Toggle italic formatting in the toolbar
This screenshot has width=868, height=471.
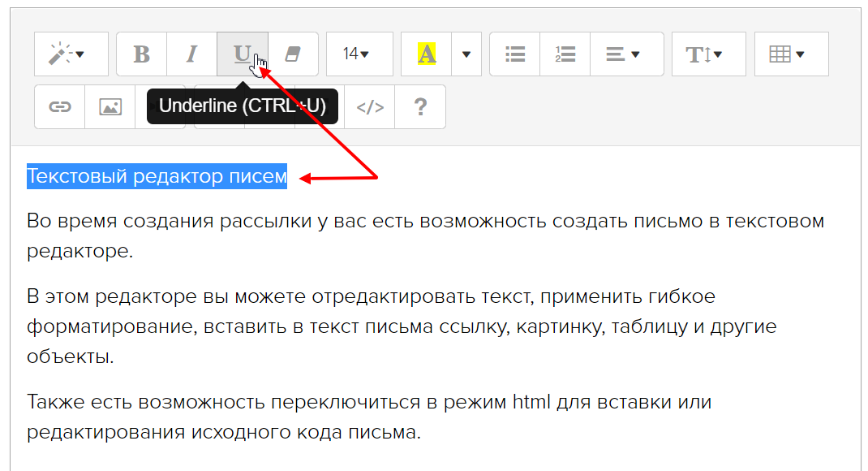tap(192, 54)
